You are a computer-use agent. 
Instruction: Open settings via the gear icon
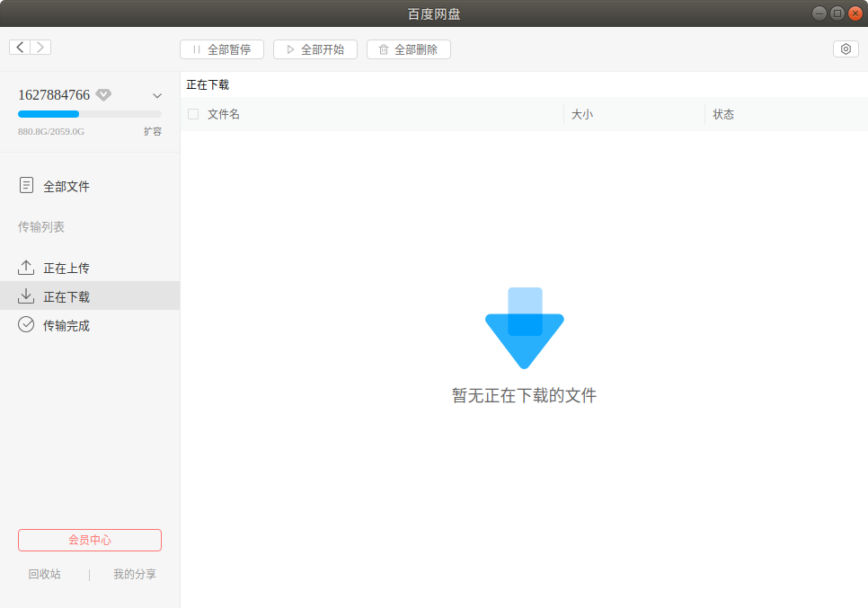tap(846, 49)
